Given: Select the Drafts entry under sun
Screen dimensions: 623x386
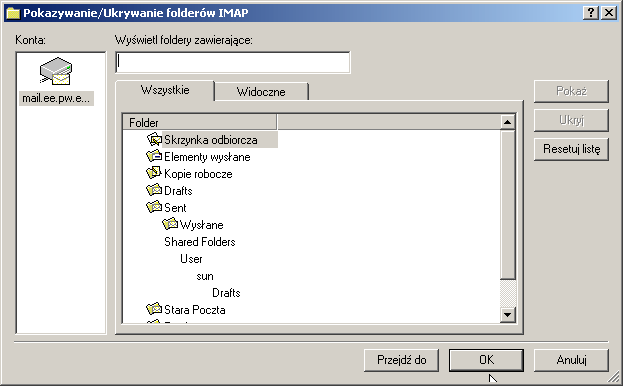Looking at the screenshot, I should tap(226, 293).
